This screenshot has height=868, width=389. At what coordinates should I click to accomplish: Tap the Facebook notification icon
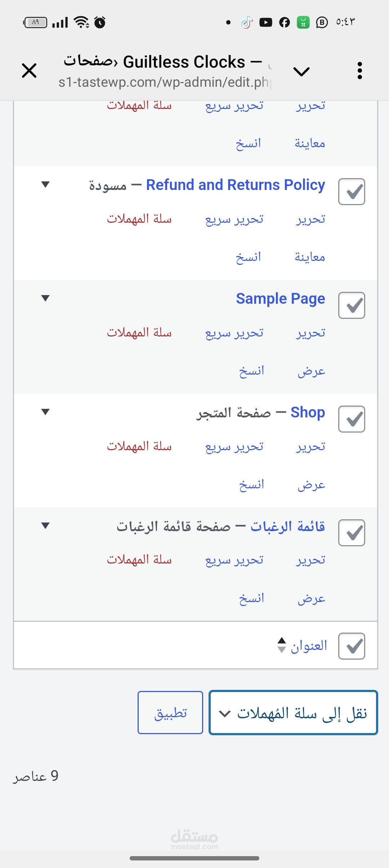[x=285, y=23]
